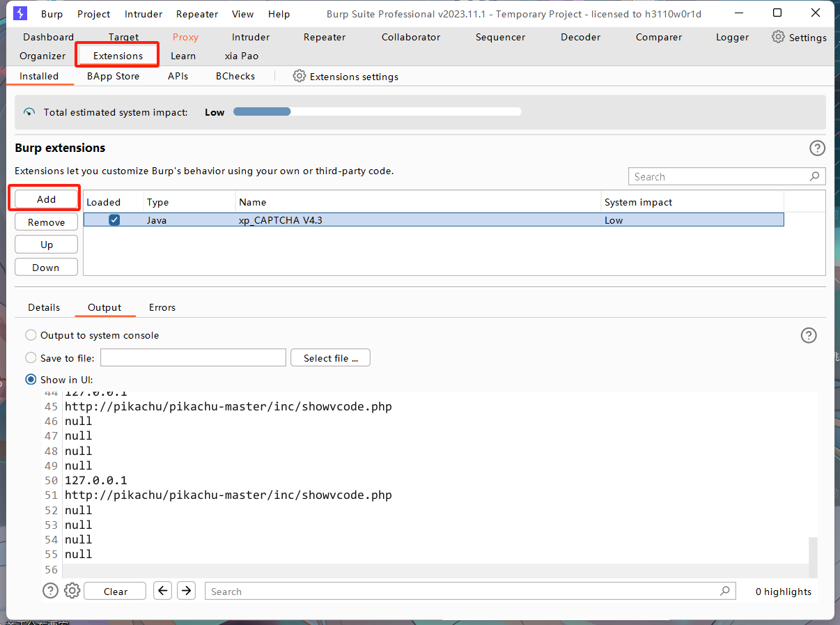The image size is (840, 625).
Task: Open the BChecks sub-tab
Action: [235, 76]
